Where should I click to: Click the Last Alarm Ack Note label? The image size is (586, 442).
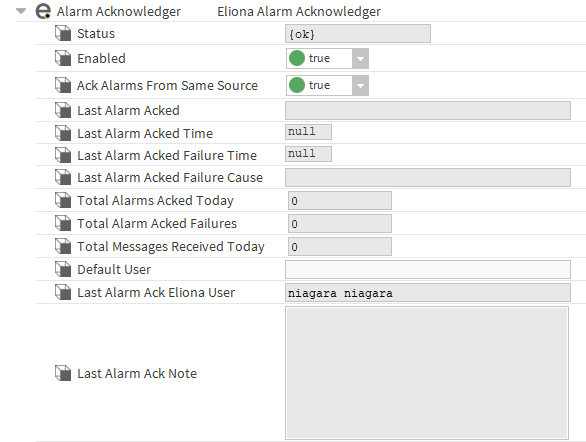click(x=137, y=373)
